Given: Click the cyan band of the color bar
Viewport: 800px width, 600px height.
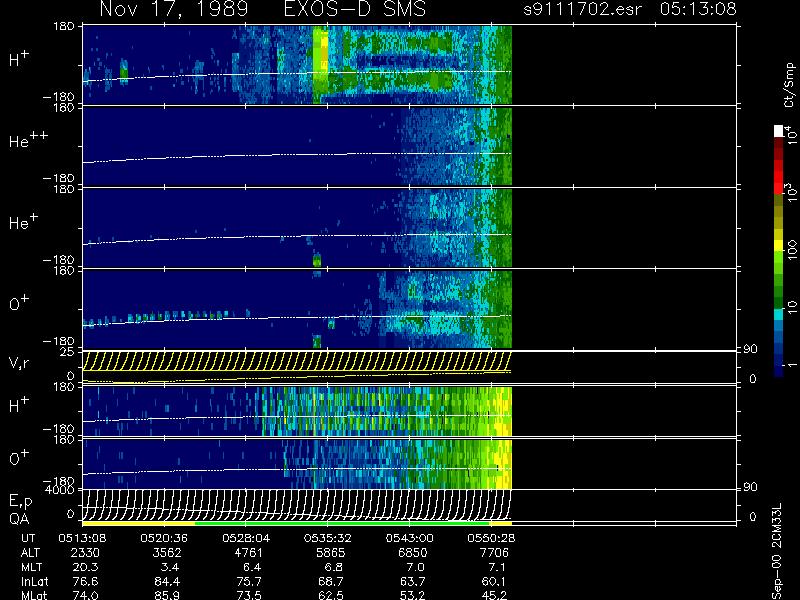Looking at the screenshot, I should [x=779, y=314].
